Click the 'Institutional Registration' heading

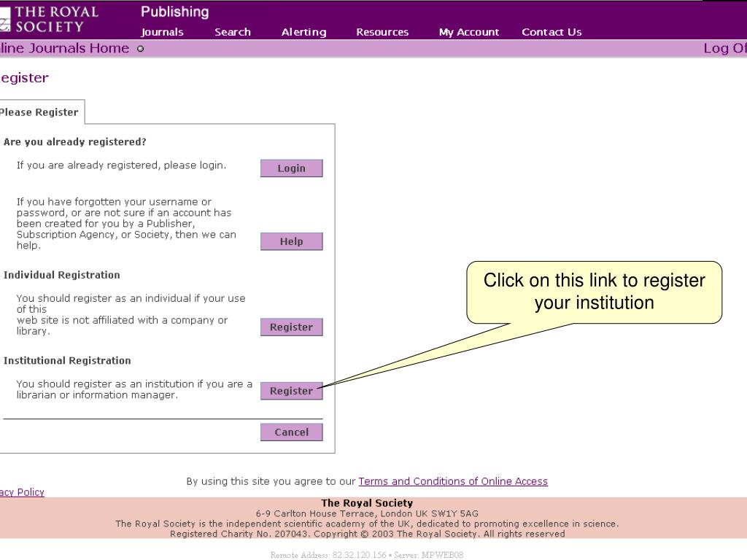pos(67,360)
